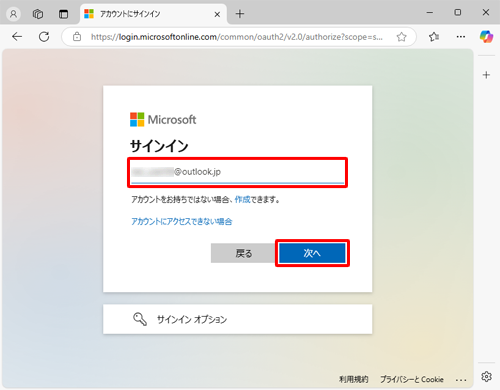Viewport: 500px width, 390px height.
Task: Click the Microsoft logo on sign-in card
Action: (163, 119)
